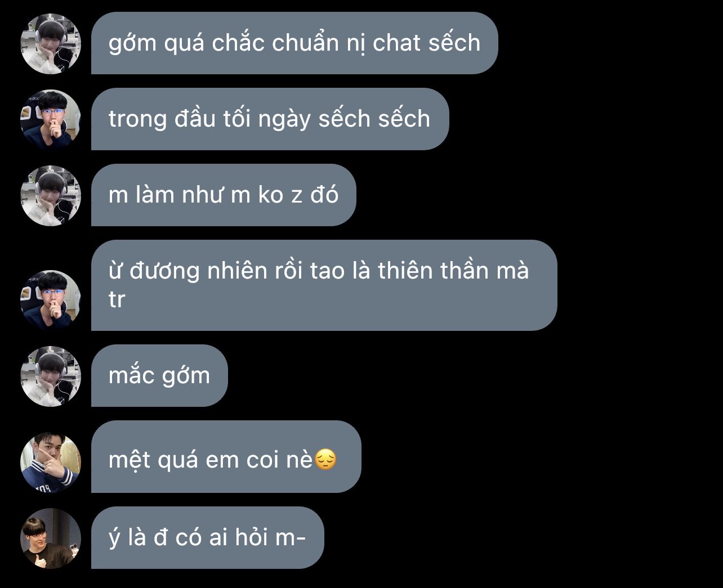Open thumbs-up avatar beside 'ý là đ có ai' message
The width and height of the screenshot is (723, 588).
[51, 538]
